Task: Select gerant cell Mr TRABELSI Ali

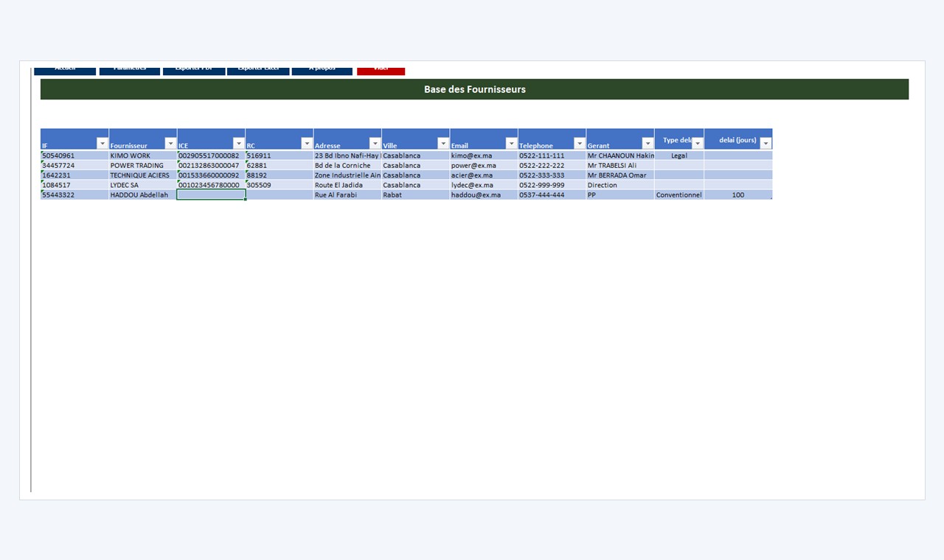Action: click(x=620, y=165)
